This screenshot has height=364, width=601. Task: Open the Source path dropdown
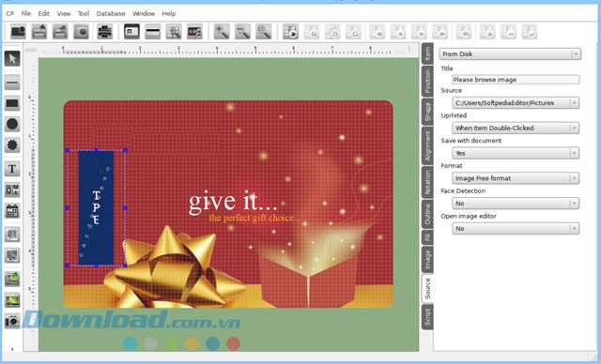(x=516, y=103)
